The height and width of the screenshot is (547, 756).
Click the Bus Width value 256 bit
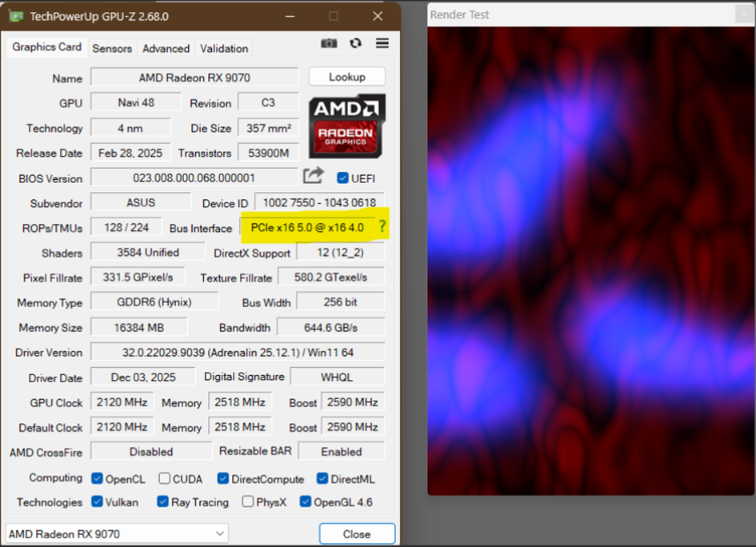[x=340, y=302]
